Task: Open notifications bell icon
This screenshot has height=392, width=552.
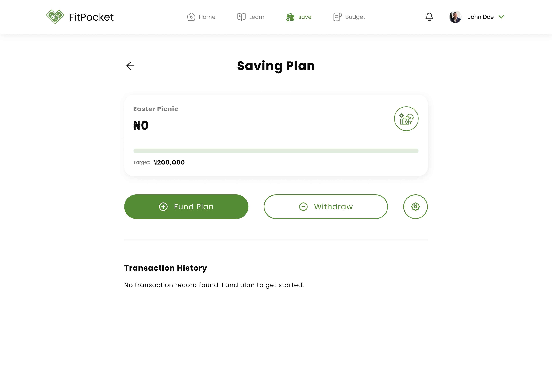Action: click(429, 17)
